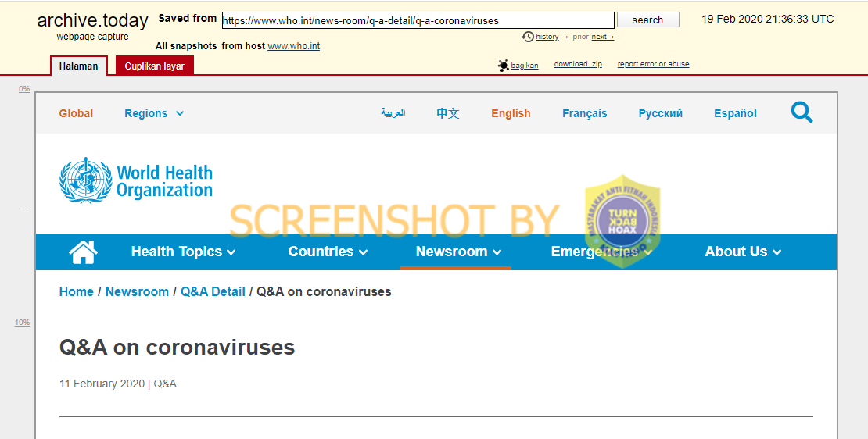Click the magnifying glass search icon

pyautogui.click(x=802, y=112)
